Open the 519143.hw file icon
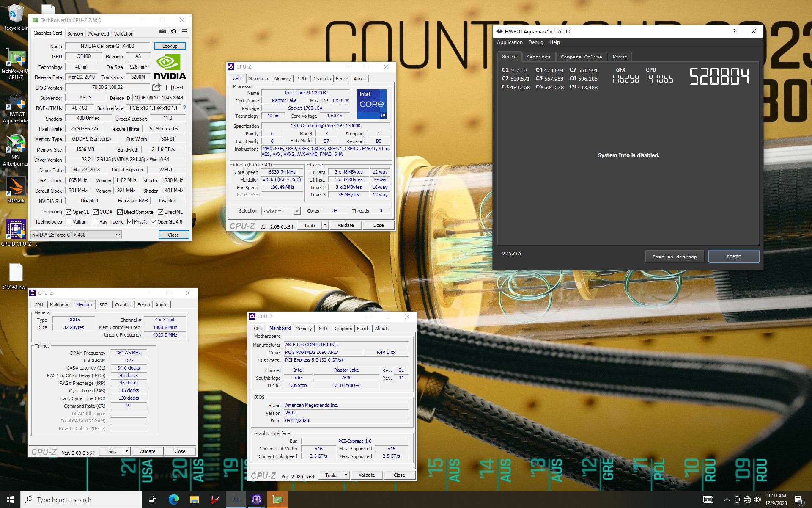This screenshot has height=508, width=812. point(16,276)
